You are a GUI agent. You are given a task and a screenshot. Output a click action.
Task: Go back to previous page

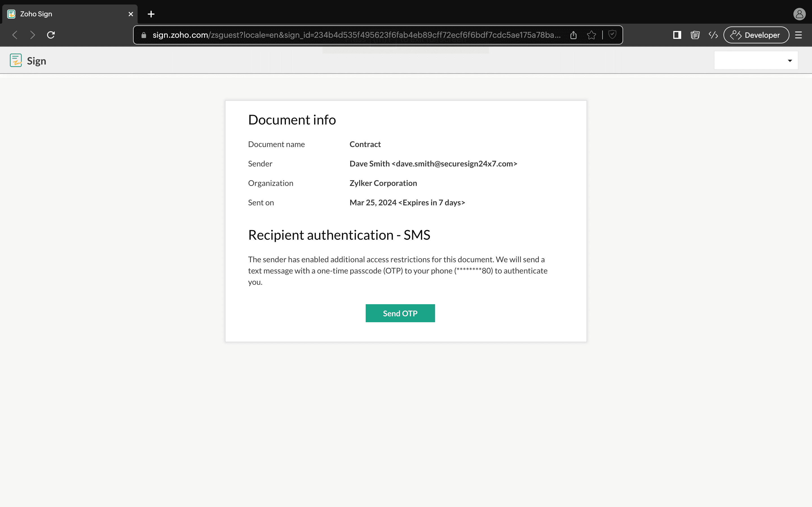tap(15, 35)
